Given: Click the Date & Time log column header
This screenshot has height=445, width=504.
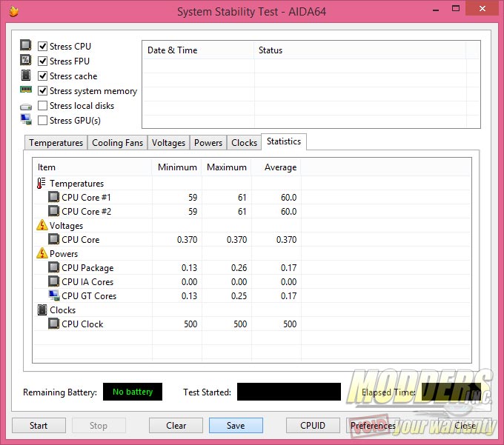Looking at the screenshot, I should 198,50.
